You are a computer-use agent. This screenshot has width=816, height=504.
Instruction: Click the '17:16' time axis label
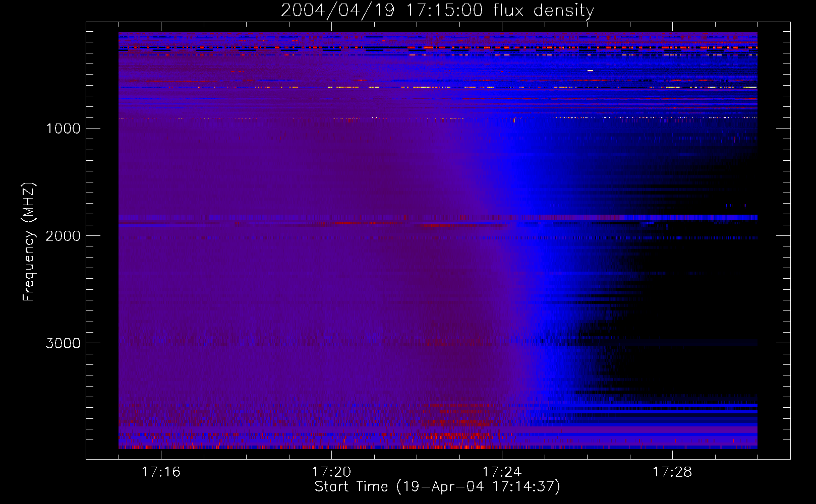click(x=161, y=472)
